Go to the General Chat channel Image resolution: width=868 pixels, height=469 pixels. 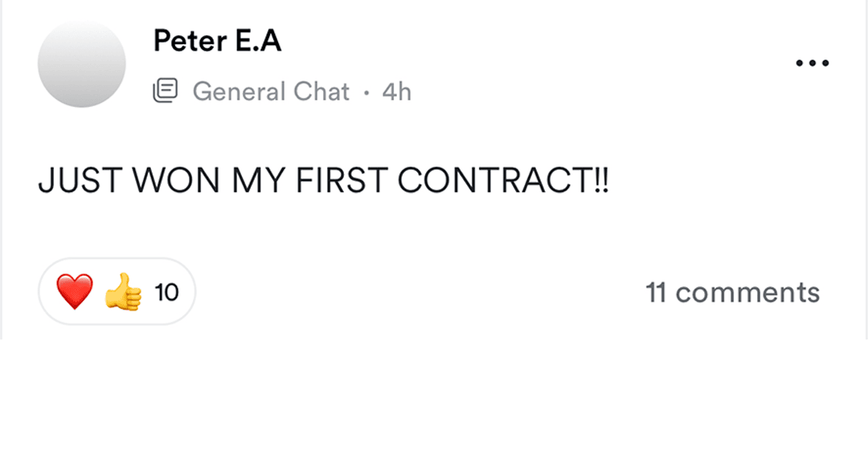tap(271, 92)
